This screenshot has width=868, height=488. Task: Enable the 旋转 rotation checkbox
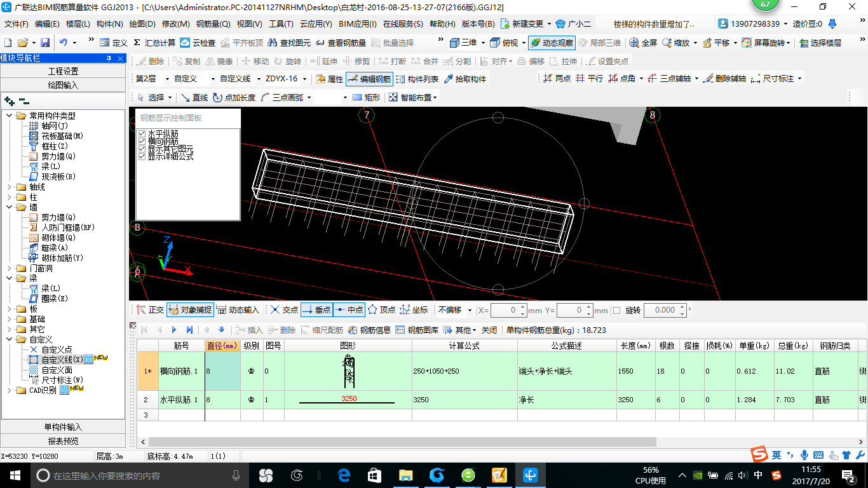(x=616, y=310)
